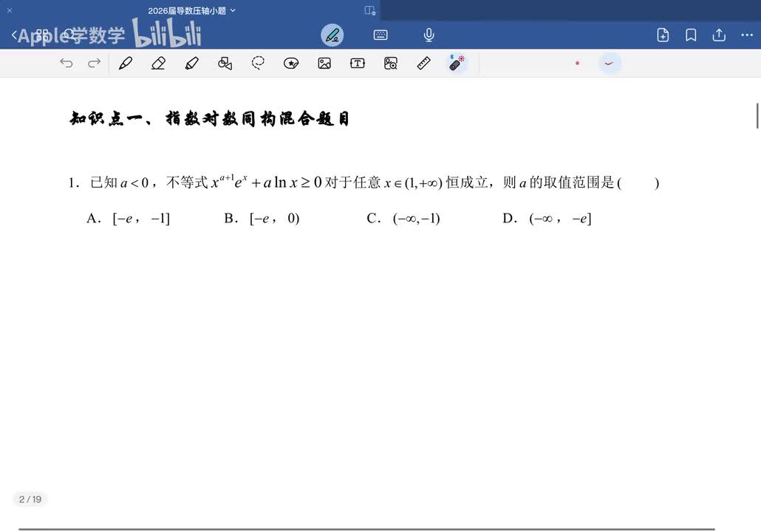Viewport: 761px width, 532px height.
Task: Add a new page
Action: 663,35
